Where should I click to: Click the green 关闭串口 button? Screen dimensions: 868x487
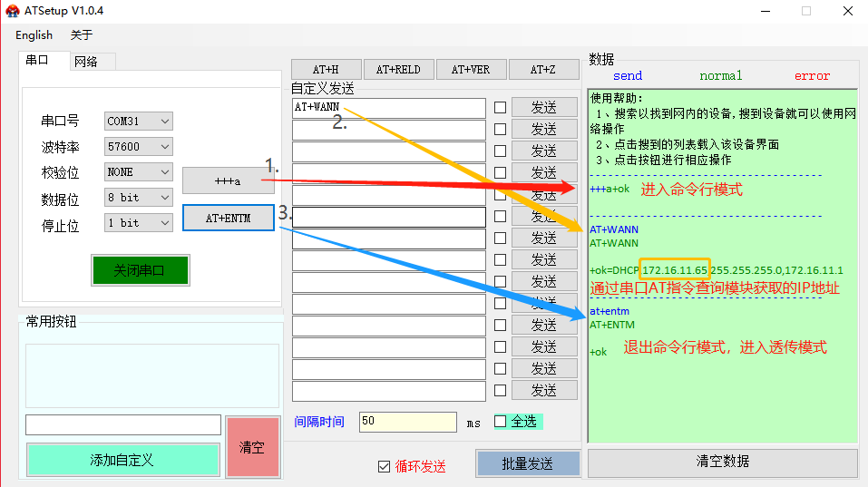click(139, 270)
